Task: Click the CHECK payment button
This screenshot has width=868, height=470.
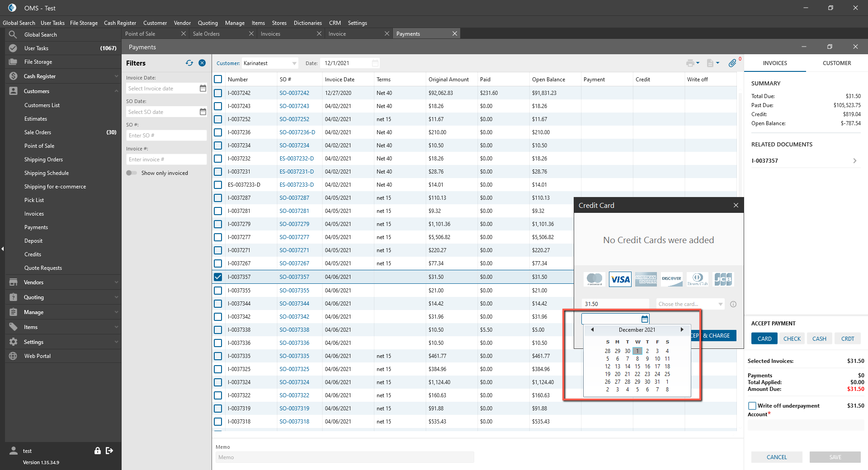Action: click(x=792, y=338)
